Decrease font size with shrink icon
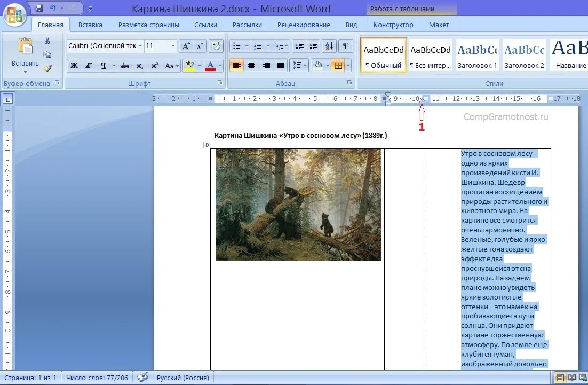 pos(200,46)
